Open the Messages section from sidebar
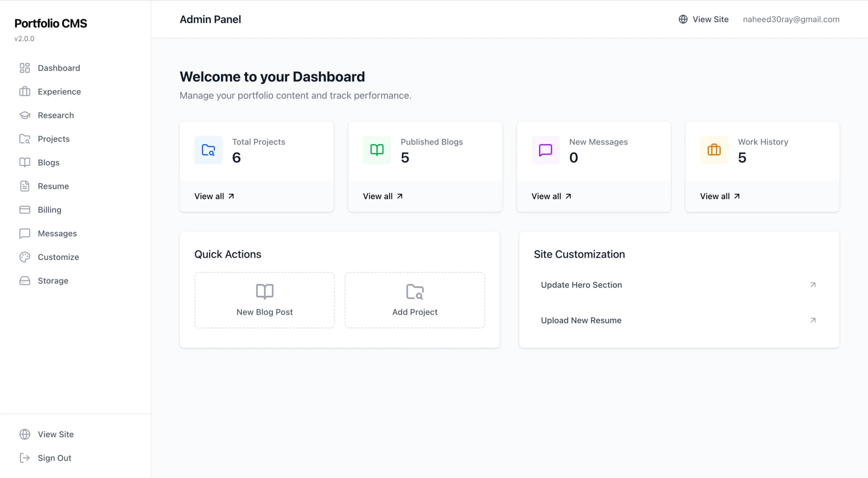This screenshot has height=478, width=868. point(57,233)
